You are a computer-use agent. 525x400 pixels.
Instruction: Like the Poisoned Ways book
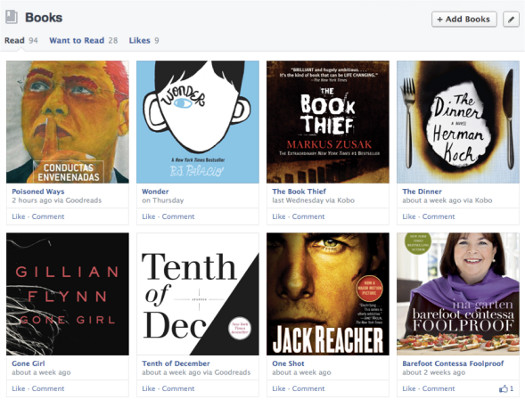[x=18, y=217]
